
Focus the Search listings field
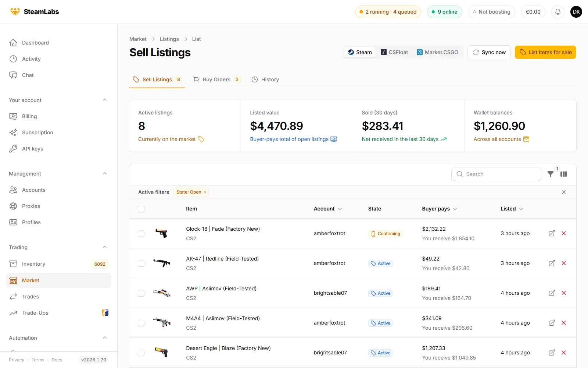click(496, 174)
